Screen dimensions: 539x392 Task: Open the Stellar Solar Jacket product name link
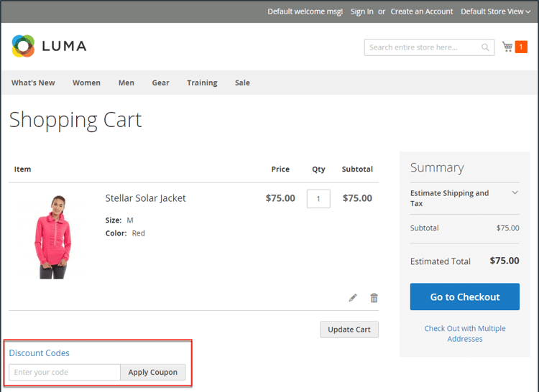(145, 198)
